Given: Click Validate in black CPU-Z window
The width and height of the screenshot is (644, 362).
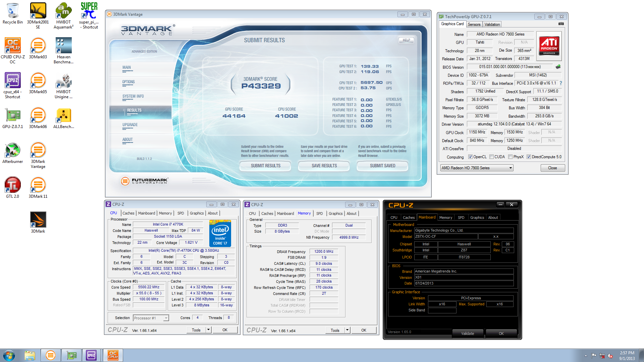Looking at the screenshot, I should 468,334.
